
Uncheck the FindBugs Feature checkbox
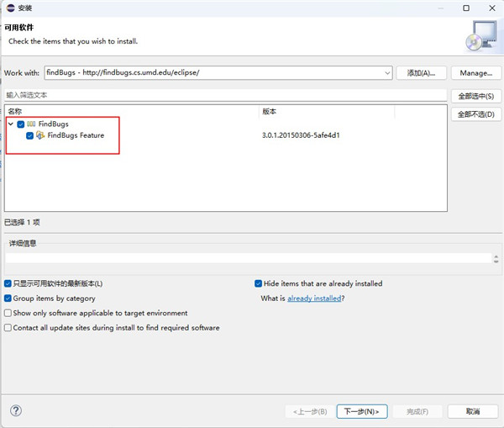point(30,136)
